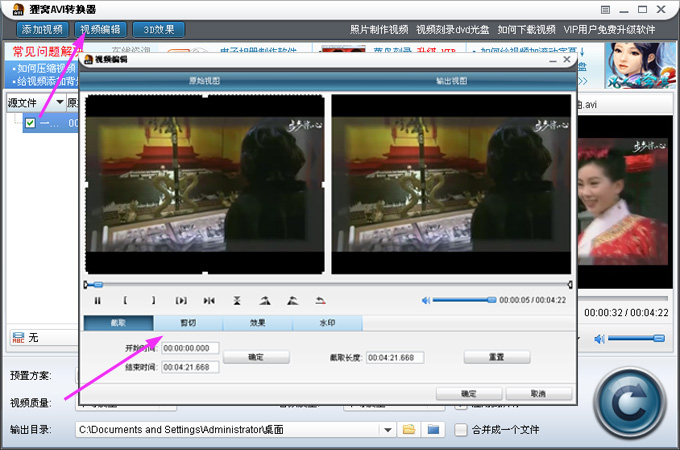The image size is (680, 450).
Task: Switch to the 水印 tab
Action: click(327, 323)
